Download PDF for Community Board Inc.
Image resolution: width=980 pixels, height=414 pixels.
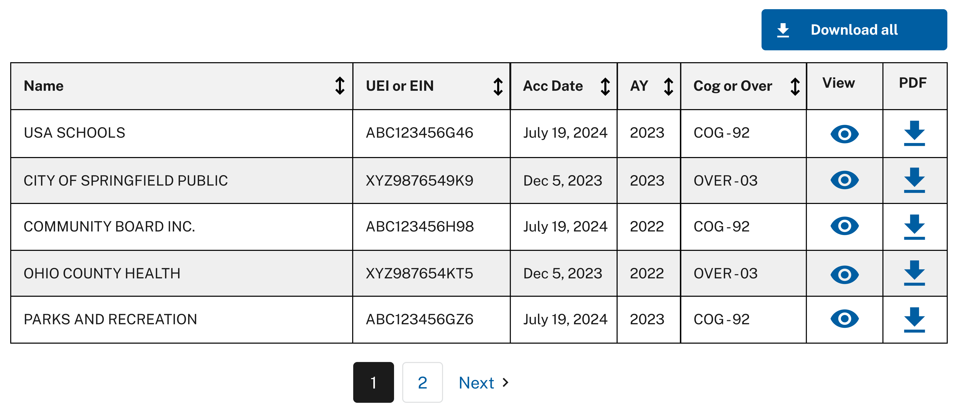(914, 227)
